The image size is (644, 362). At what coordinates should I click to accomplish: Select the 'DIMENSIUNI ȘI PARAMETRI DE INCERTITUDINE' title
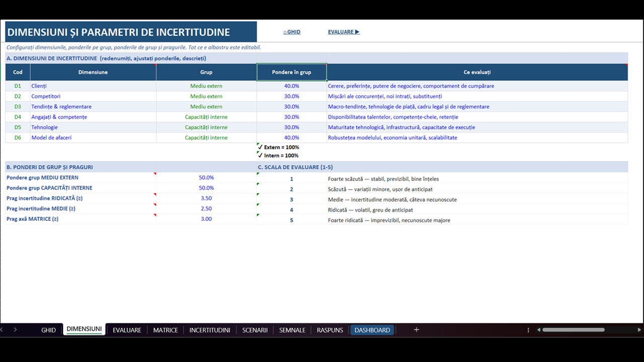[131, 32]
